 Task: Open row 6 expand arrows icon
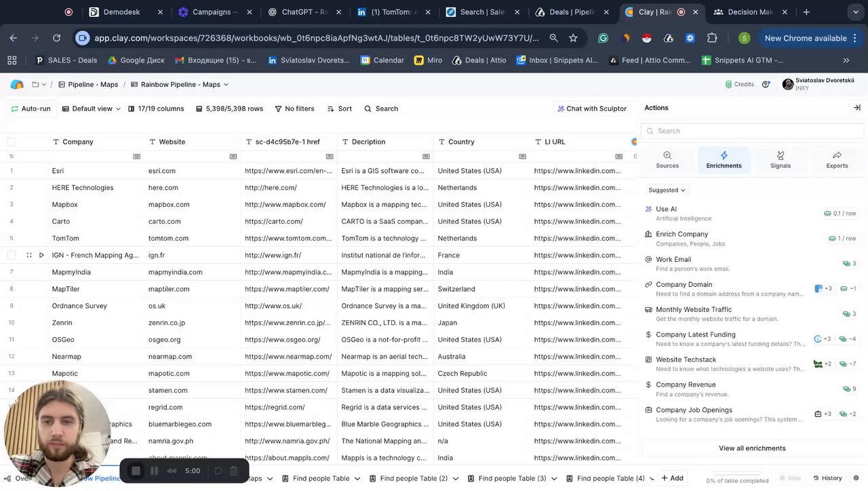[x=28, y=255]
